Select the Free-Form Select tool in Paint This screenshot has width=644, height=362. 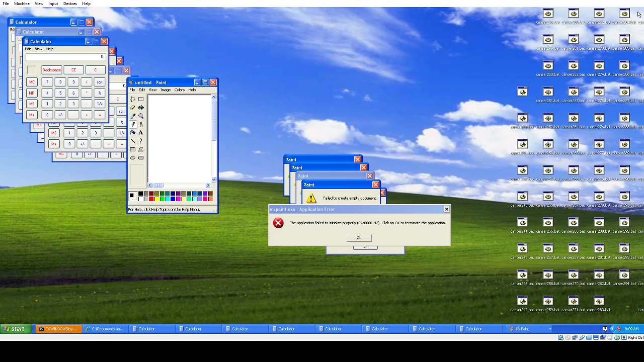(x=133, y=99)
